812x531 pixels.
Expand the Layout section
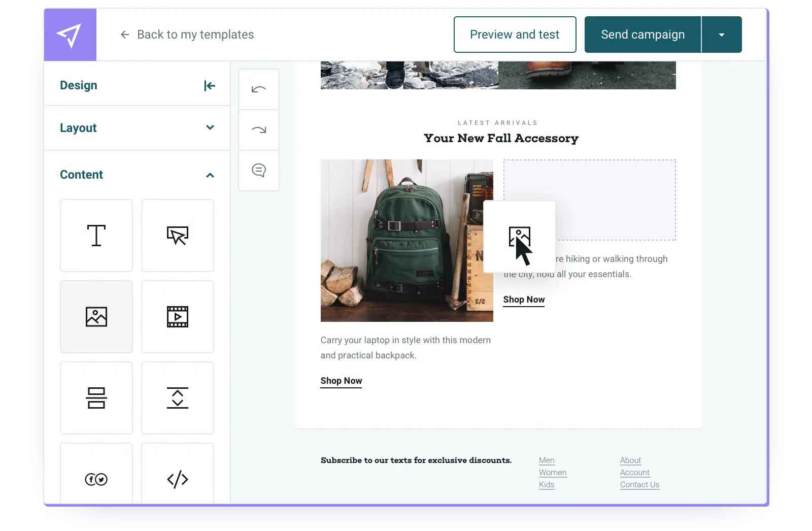pyautogui.click(x=137, y=128)
